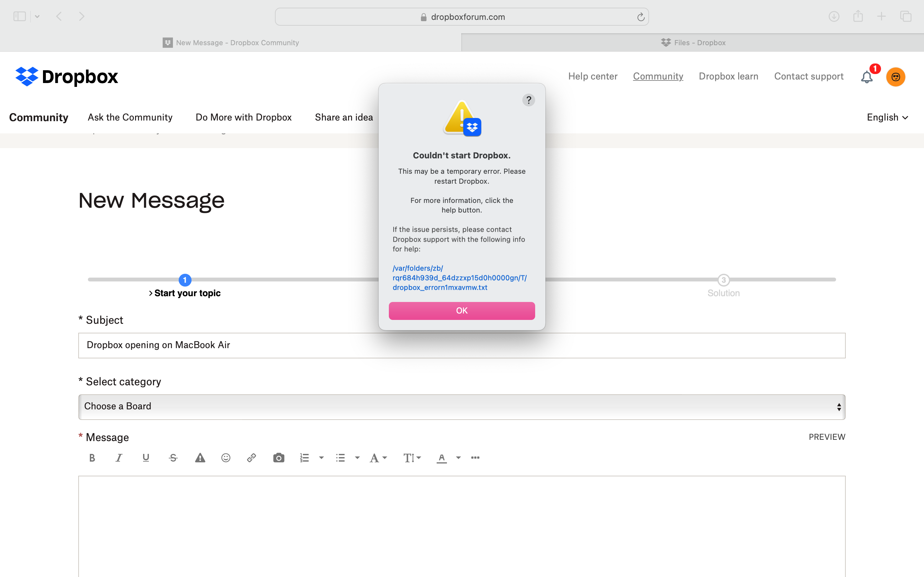Open the emoji picker icon
This screenshot has height=577, width=924.
pyautogui.click(x=226, y=457)
